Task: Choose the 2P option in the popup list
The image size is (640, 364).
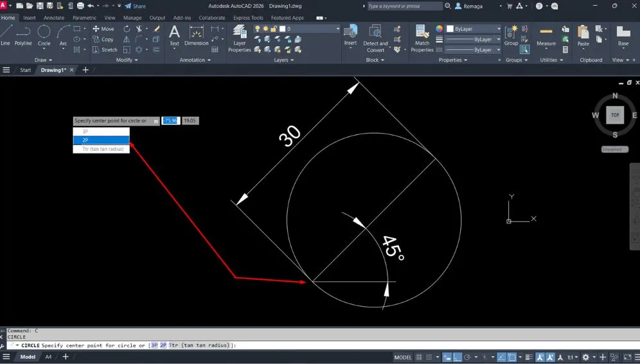Action: click(102, 140)
